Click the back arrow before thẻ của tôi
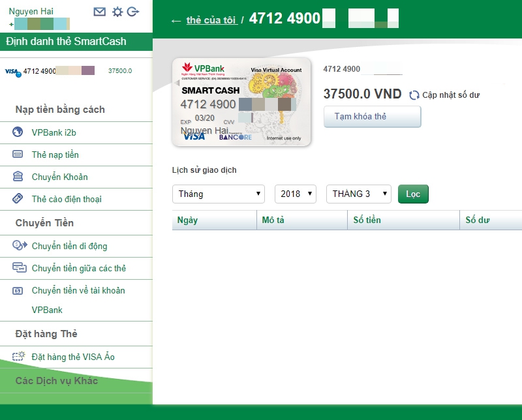This screenshot has width=522, height=420. pos(176,21)
